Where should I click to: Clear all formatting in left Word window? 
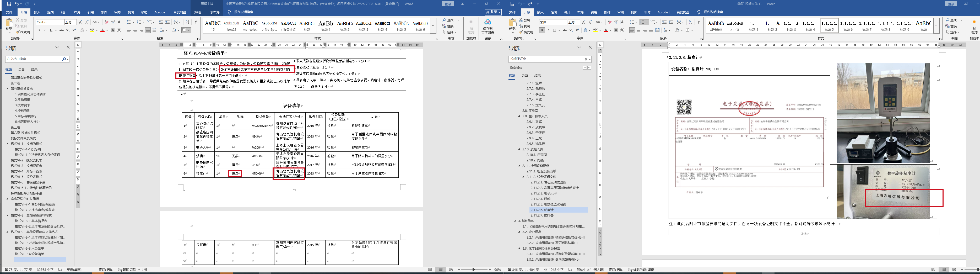click(x=106, y=22)
